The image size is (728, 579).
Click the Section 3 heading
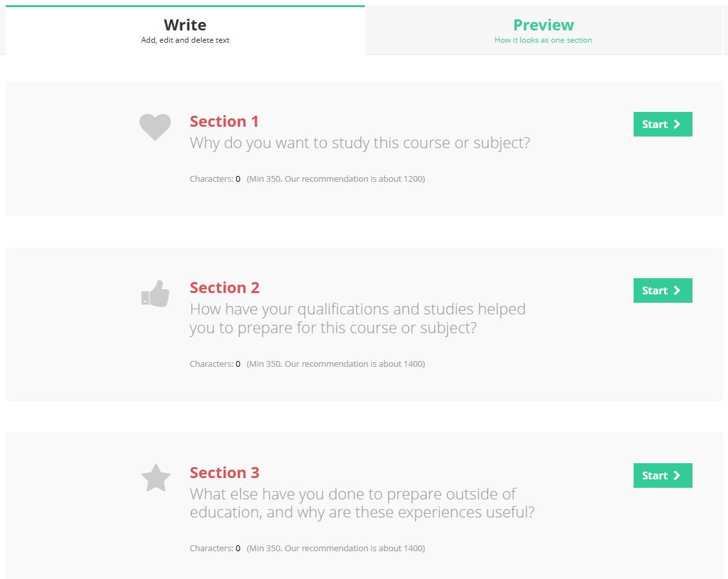tap(224, 472)
